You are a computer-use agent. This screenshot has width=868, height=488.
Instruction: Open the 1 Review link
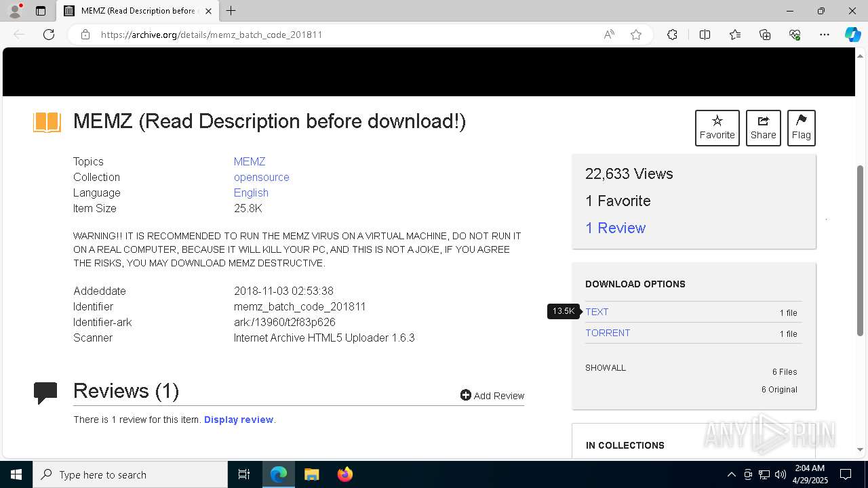(616, 228)
